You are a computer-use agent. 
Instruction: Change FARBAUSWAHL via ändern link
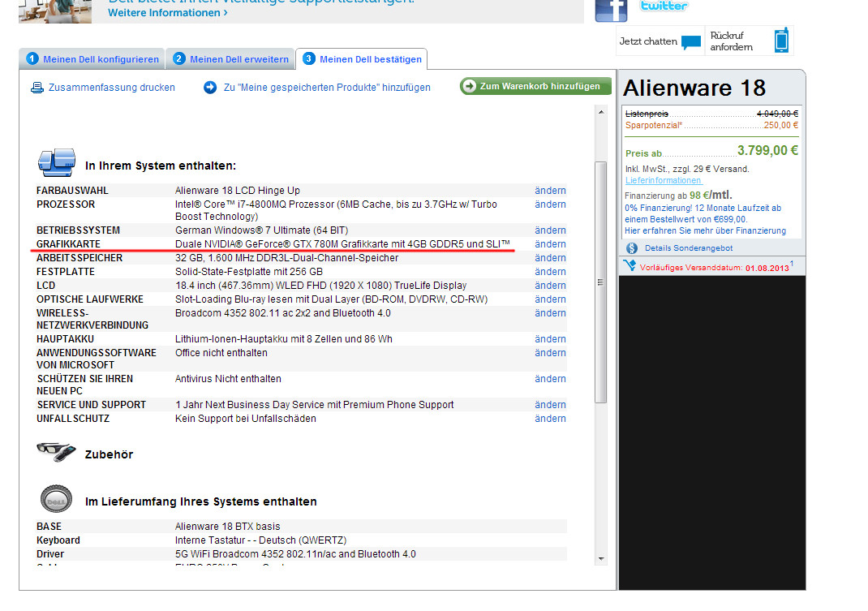point(550,191)
